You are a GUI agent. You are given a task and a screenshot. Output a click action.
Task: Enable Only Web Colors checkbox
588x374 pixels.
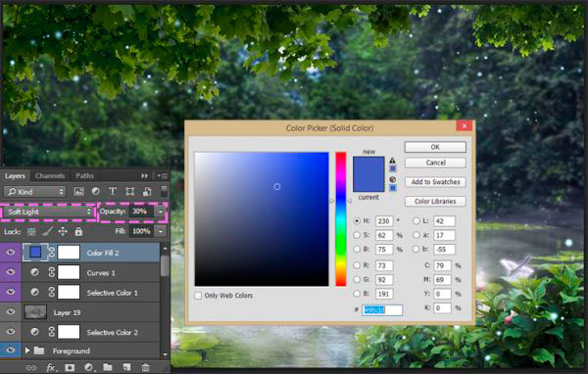click(198, 296)
